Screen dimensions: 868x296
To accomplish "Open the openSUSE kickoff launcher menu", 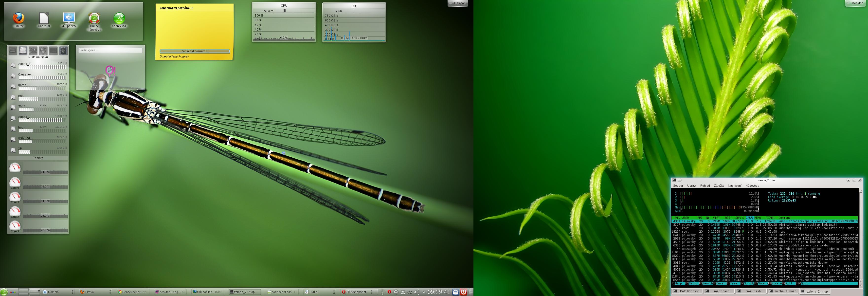I will pyautogui.click(x=4, y=292).
